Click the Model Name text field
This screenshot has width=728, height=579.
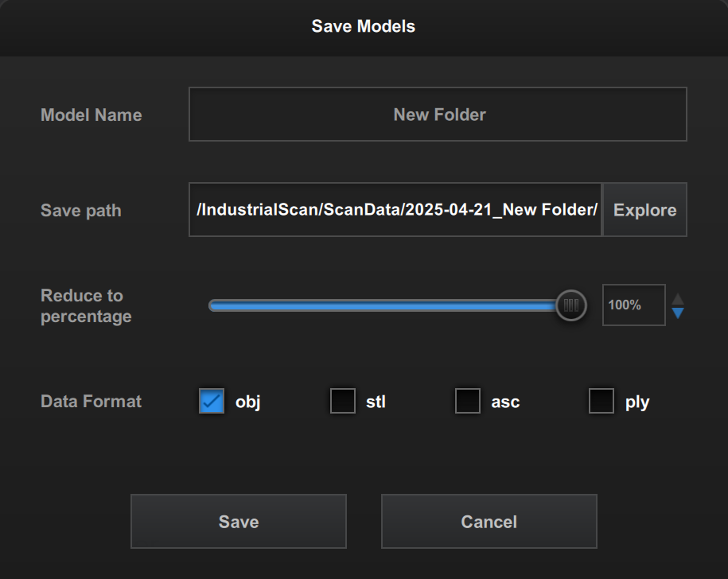click(438, 115)
